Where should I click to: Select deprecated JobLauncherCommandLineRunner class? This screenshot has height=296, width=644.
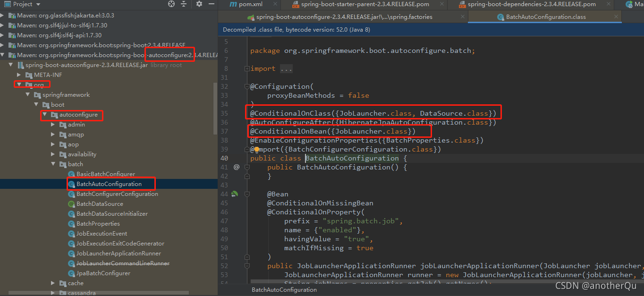click(123, 263)
